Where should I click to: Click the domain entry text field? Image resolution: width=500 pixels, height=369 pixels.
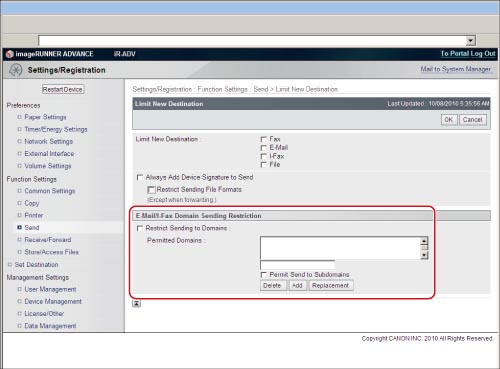click(x=297, y=265)
